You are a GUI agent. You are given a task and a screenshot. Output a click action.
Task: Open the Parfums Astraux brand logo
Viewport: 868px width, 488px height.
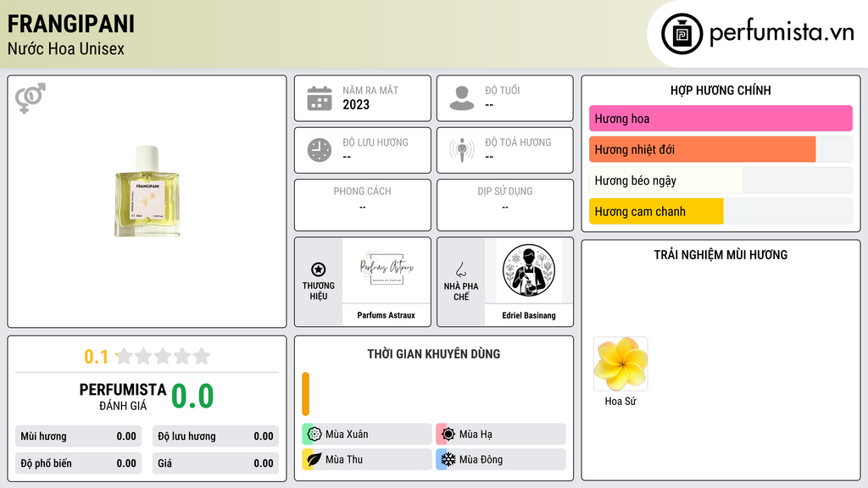tap(387, 270)
